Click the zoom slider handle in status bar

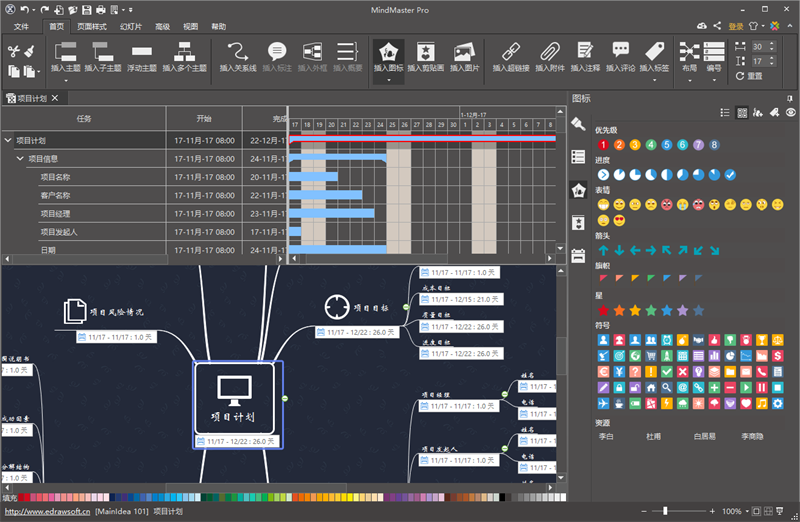point(665,511)
